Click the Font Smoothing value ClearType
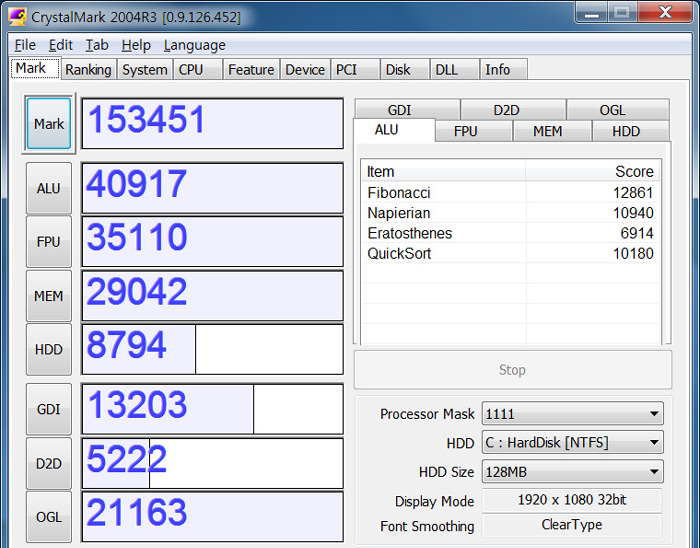Image resolution: width=700 pixels, height=548 pixels. [x=572, y=525]
